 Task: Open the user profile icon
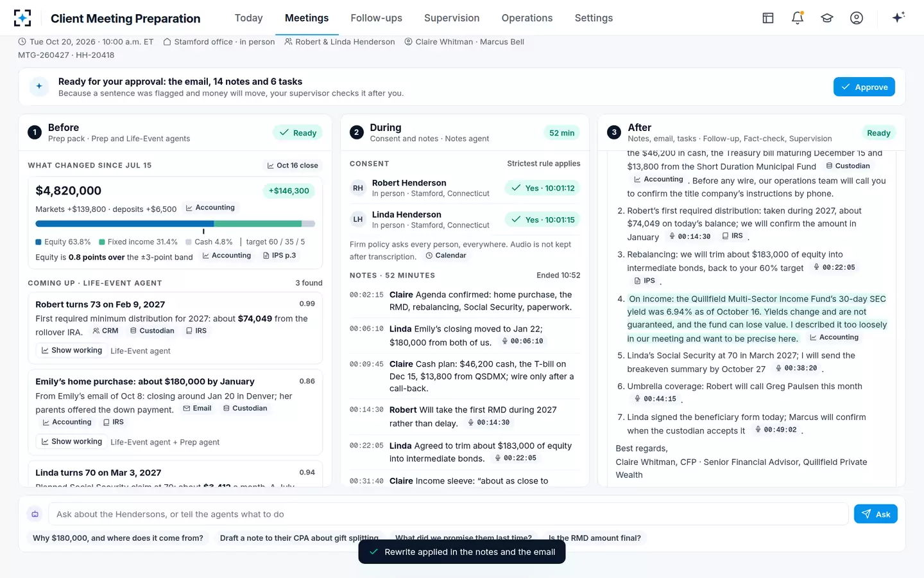point(857,18)
